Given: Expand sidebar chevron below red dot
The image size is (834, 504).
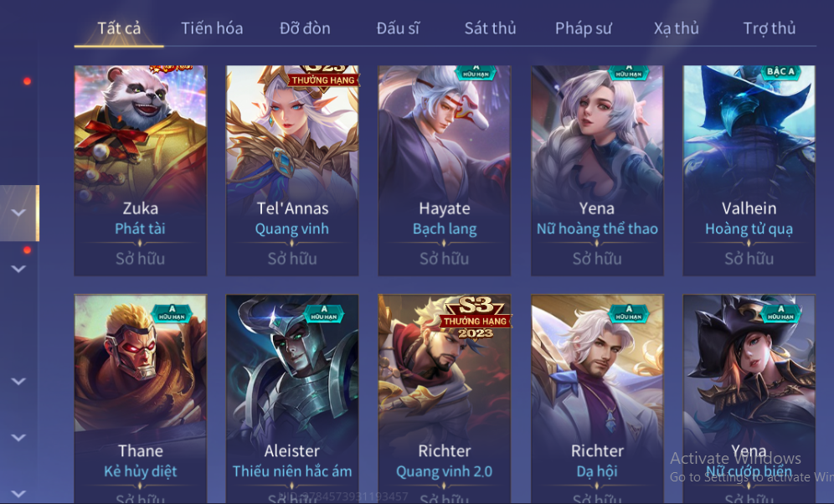Looking at the screenshot, I should point(18,269).
